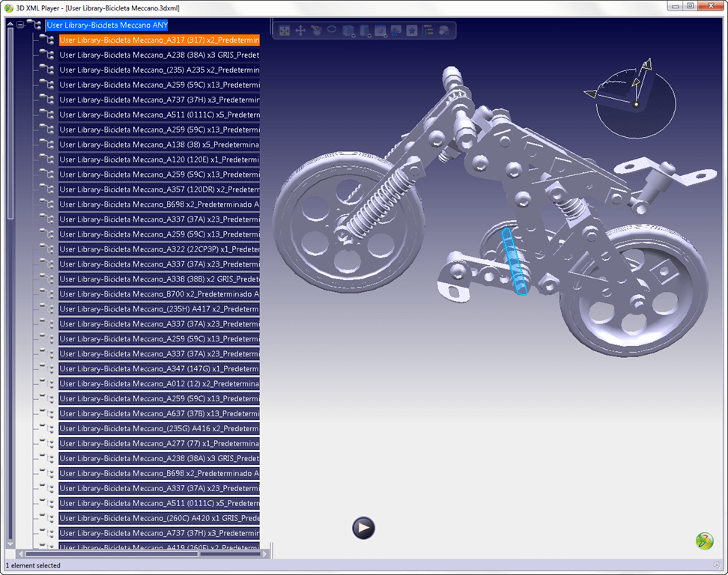
Task: Click the node icon beside the (235H) A417 row
Action: click(47, 308)
